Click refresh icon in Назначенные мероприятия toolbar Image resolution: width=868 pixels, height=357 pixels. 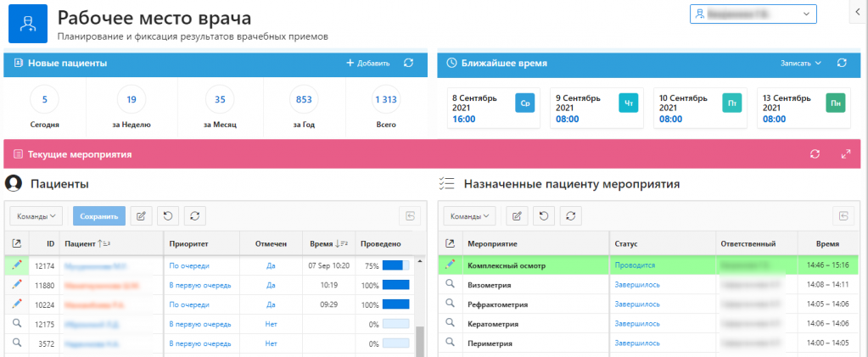tap(572, 216)
